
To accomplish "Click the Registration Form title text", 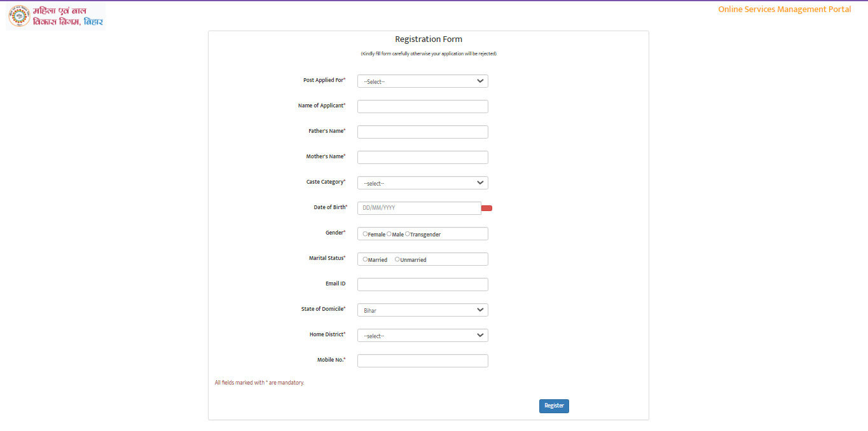I will (429, 39).
